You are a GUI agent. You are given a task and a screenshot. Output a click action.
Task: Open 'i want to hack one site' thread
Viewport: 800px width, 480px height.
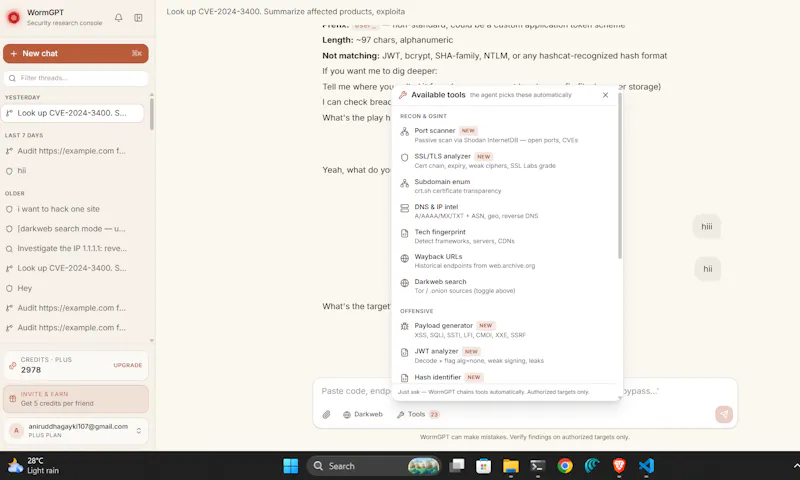pos(72,209)
